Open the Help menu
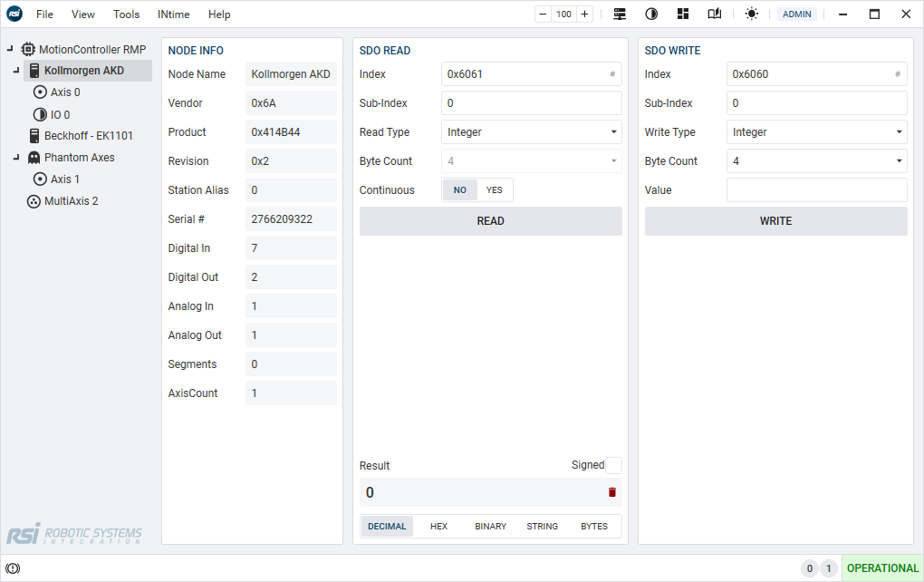Screen dimensions: 924x582 pyautogui.click(x=219, y=15)
